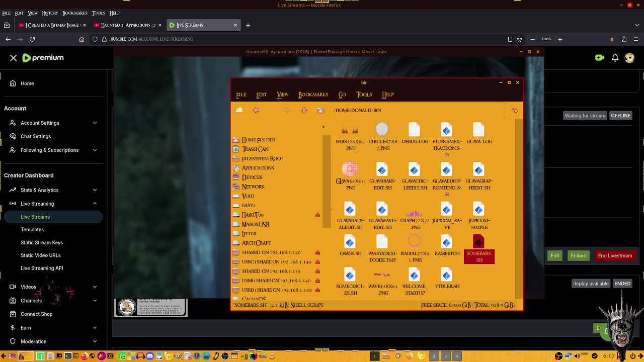Open Firefox History menu

50,13
